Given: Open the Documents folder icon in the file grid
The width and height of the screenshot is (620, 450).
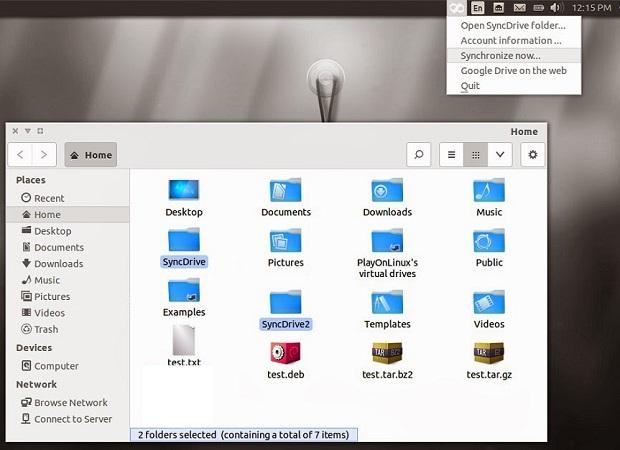Looking at the screenshot, I should tap(285, 190).
